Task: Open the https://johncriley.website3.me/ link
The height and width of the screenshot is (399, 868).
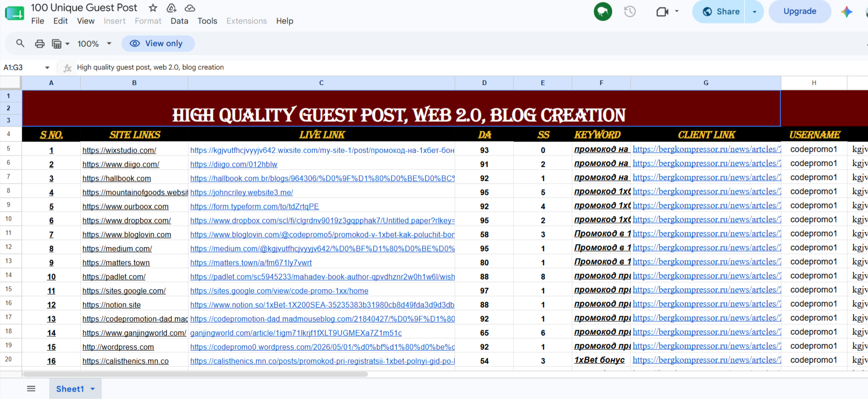Action: [241, 192]
